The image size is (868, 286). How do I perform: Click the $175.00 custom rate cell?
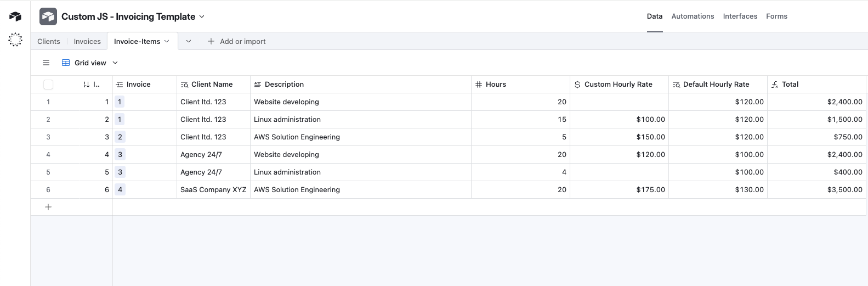(x=619, y=189)
